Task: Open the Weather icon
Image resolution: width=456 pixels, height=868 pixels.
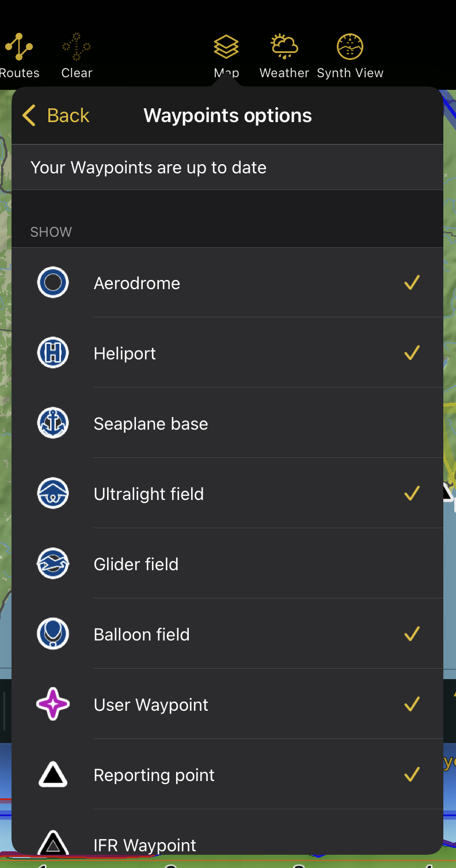Action: click(284, 47)
